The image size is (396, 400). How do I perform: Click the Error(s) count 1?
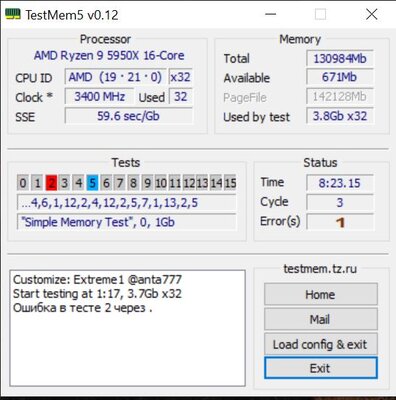coord(340,222)
